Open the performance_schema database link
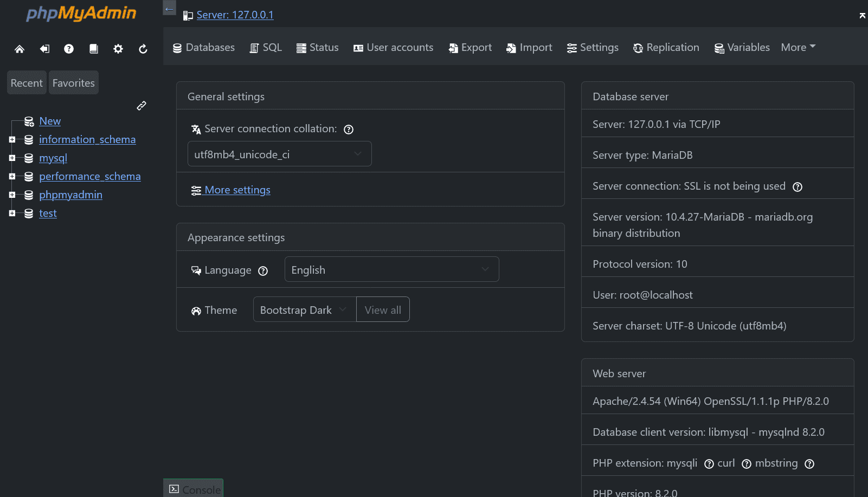The height and width of the screenshot is (497, 868). click(x=90, y=177)
